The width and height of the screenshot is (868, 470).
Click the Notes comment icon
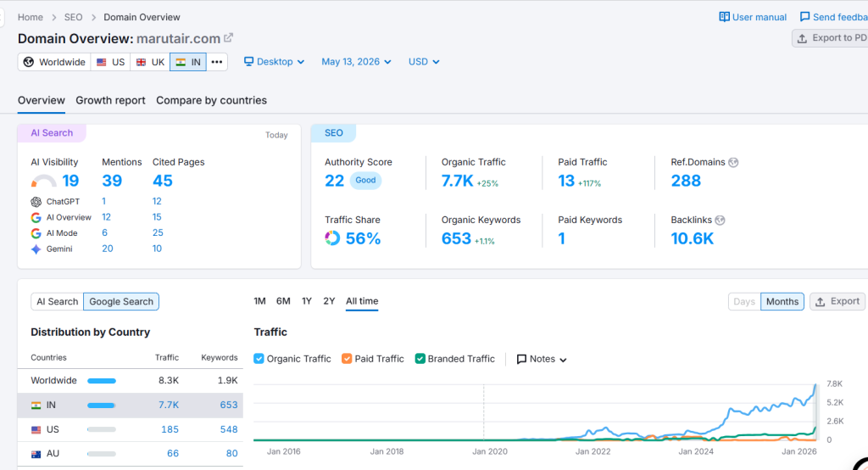point(521,359)
